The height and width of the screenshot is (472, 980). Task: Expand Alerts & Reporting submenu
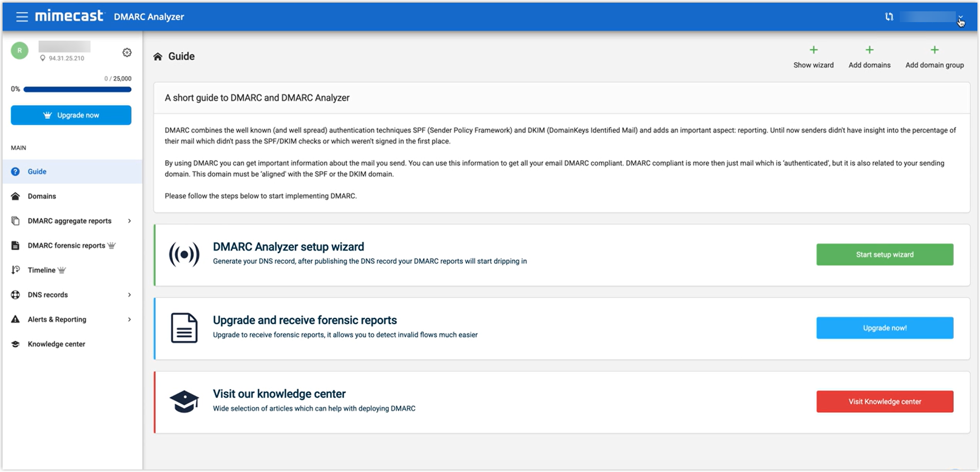click(129, 320)
